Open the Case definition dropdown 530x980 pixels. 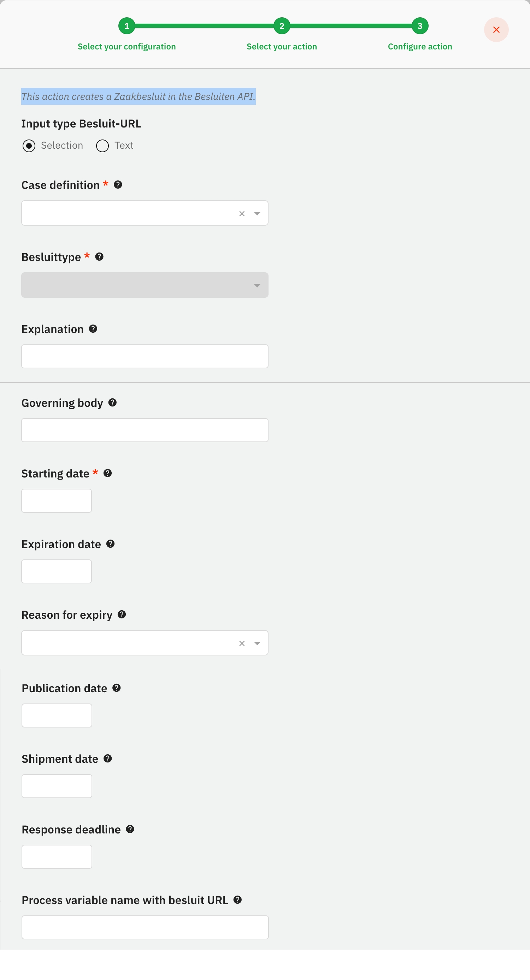point(257,213)
